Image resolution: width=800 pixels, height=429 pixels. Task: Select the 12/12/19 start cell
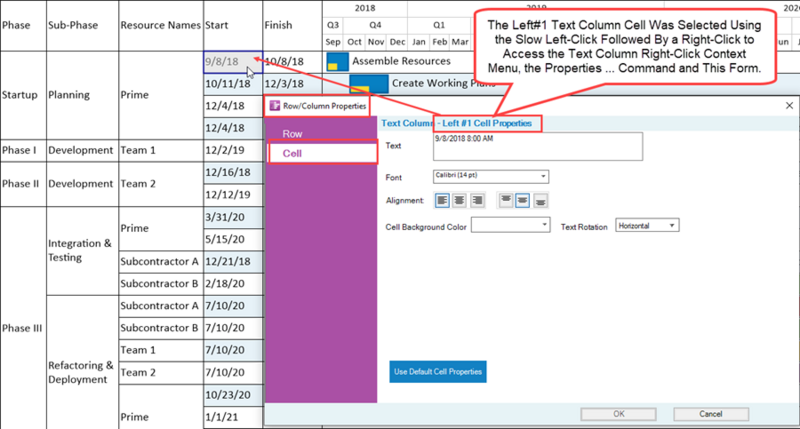233,195
